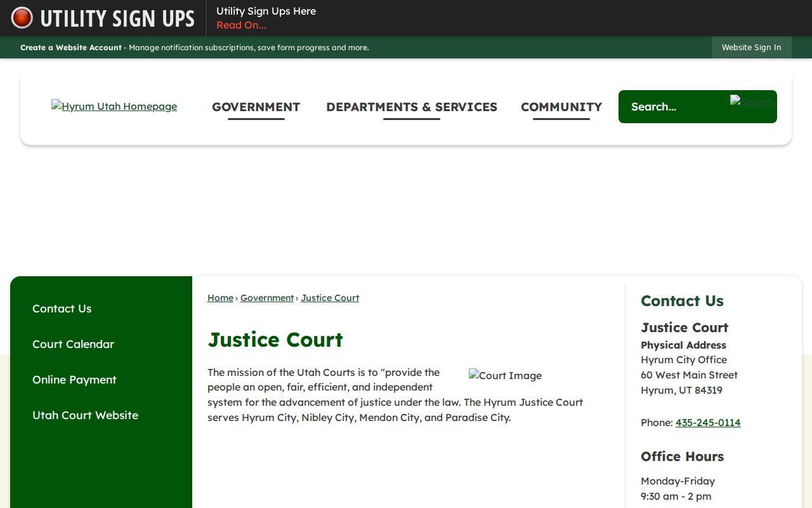The image size is (812, 508).
Task: Click the Utility Sign Ups banner heading
Action: pos(117,18)
